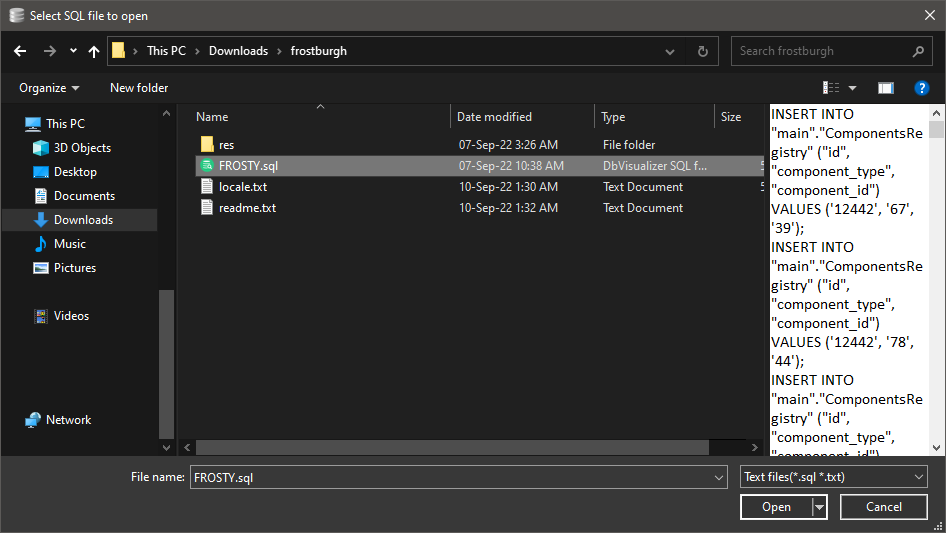This screenshot has width=946, height=533.
Task: Toggle the preview pane button
Action: (885, 88)
